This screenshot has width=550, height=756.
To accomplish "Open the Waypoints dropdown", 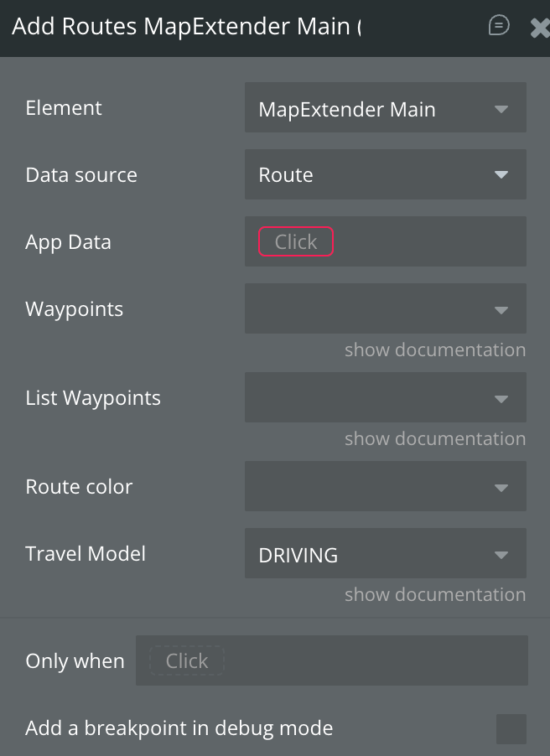I will pyautogui.click(x=385, y=309).
